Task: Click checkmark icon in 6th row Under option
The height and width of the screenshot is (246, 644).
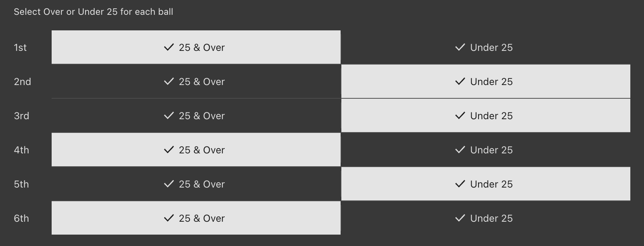Action: tap(460, 218)
